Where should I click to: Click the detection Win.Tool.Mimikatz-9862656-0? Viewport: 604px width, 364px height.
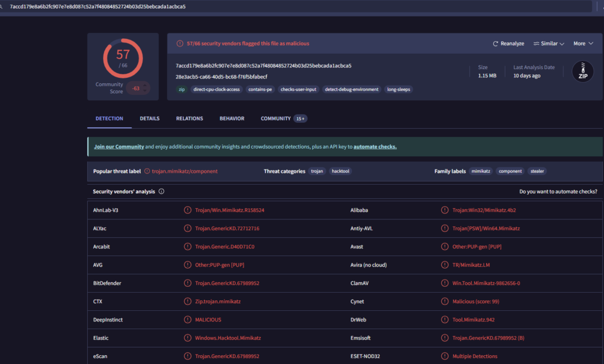pyautogui.click(x=486, y=283)
